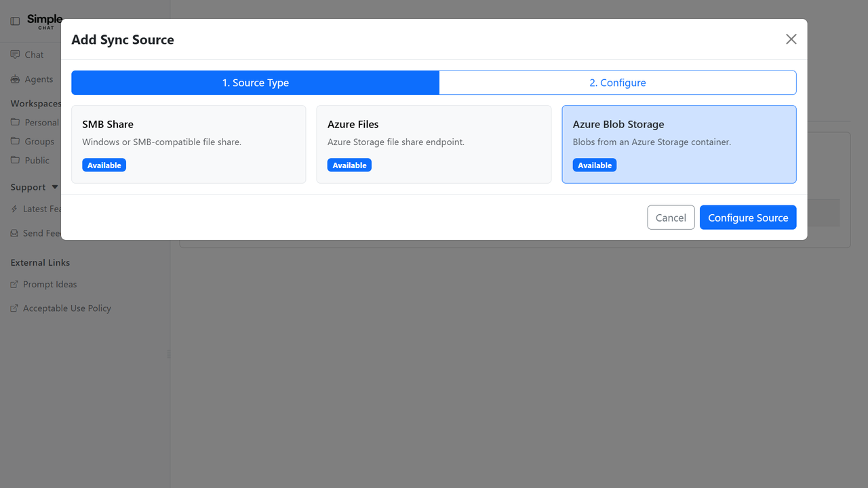Viewport: 868px width, 488px height.
Task: Click the Cancel button
Action: (671, 218)
